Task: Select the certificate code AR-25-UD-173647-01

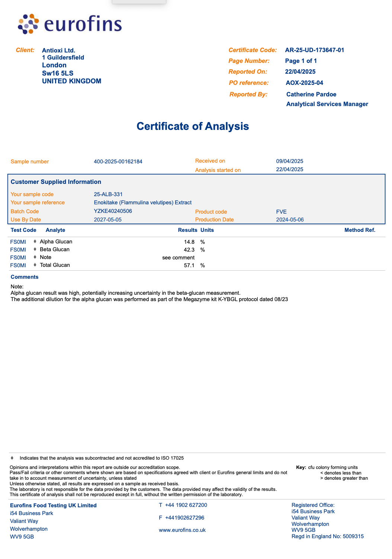Action: (x=314, y=50)
